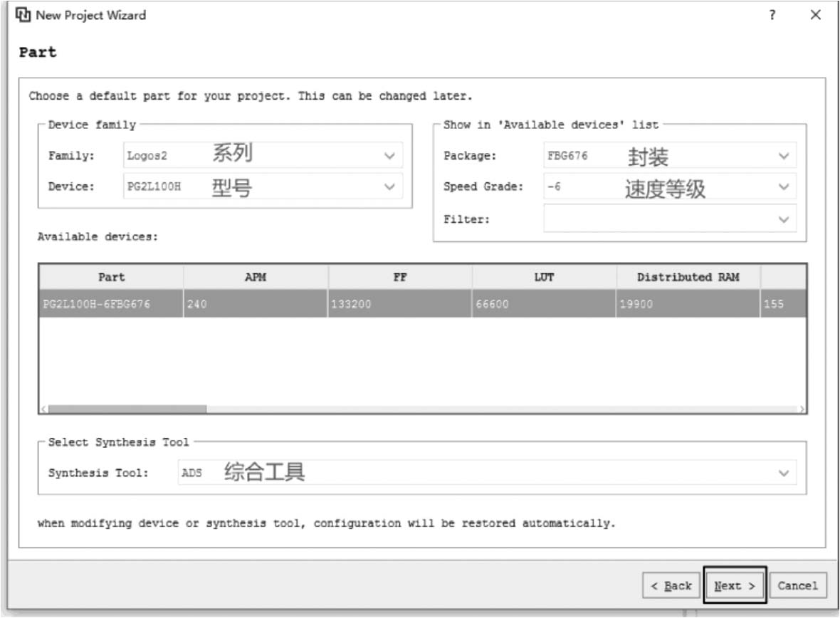Go back with the Back button

coord(671,586)
